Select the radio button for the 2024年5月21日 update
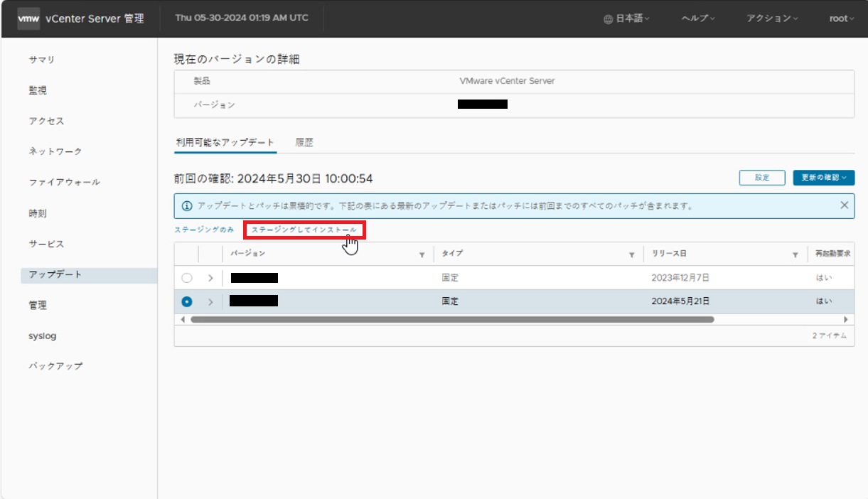This screenshot has width=868, height=499. click(x=186, y=301)
